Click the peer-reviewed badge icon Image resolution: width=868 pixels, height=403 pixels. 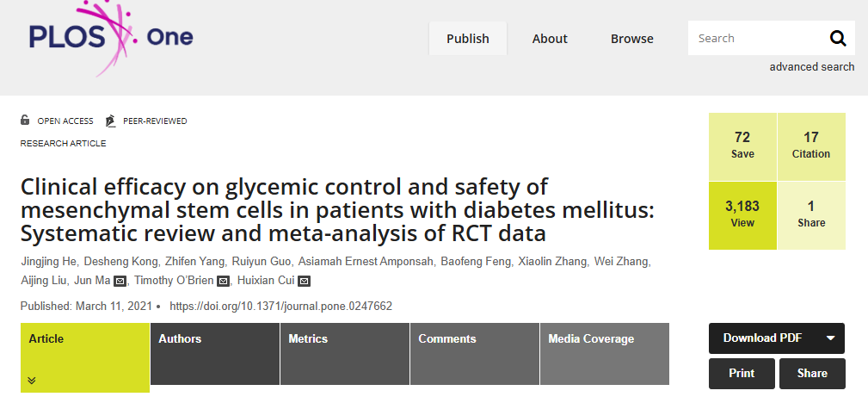pos(110,121)
